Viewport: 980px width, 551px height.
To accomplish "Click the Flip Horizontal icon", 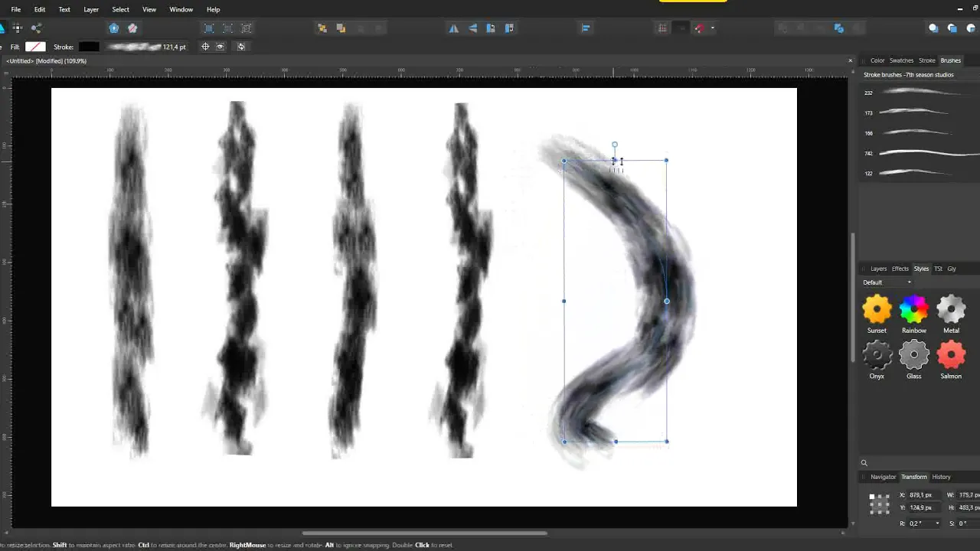I will tap(454, 28).
